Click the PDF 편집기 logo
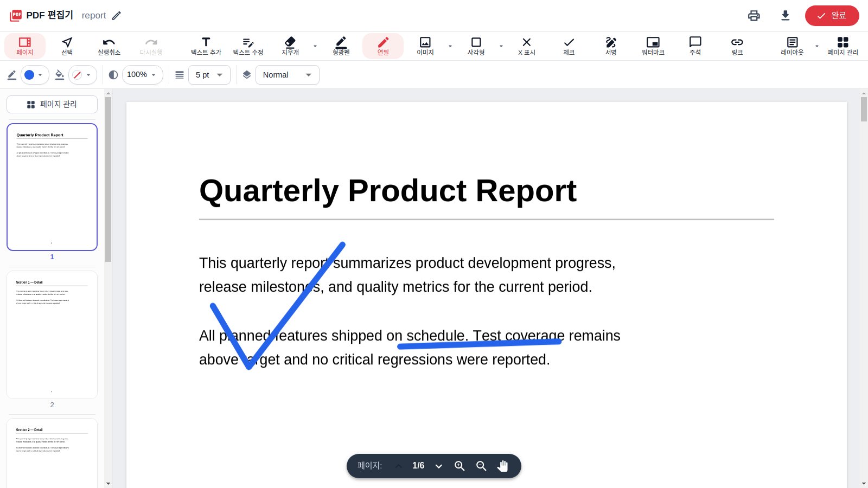868x488 pixels. [x=41, y=15]
